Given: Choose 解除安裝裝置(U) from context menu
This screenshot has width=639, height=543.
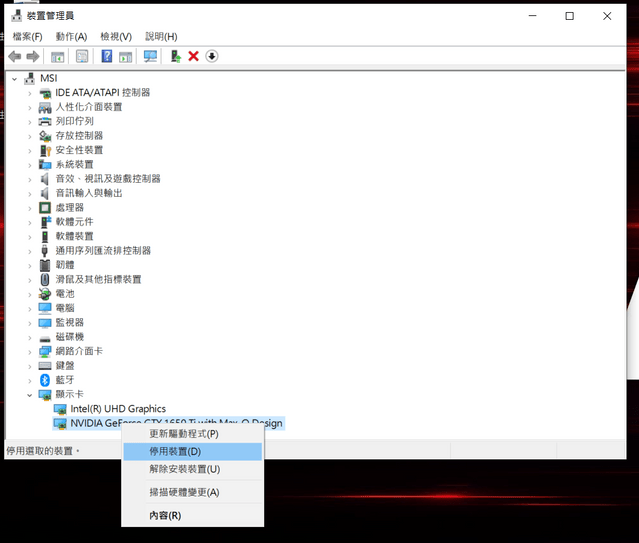Looking at the screenshot, I should pos(193,469).
